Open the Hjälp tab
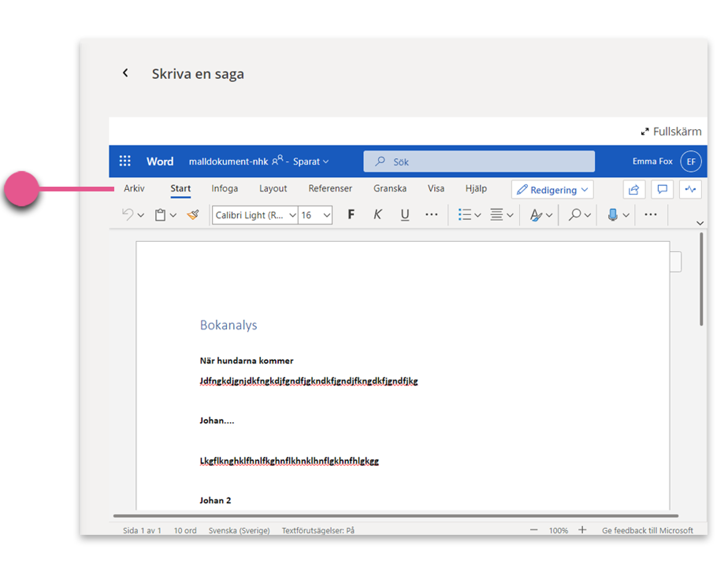The width and height of the screenshot is (728, 564). click(x=476, y=188)
